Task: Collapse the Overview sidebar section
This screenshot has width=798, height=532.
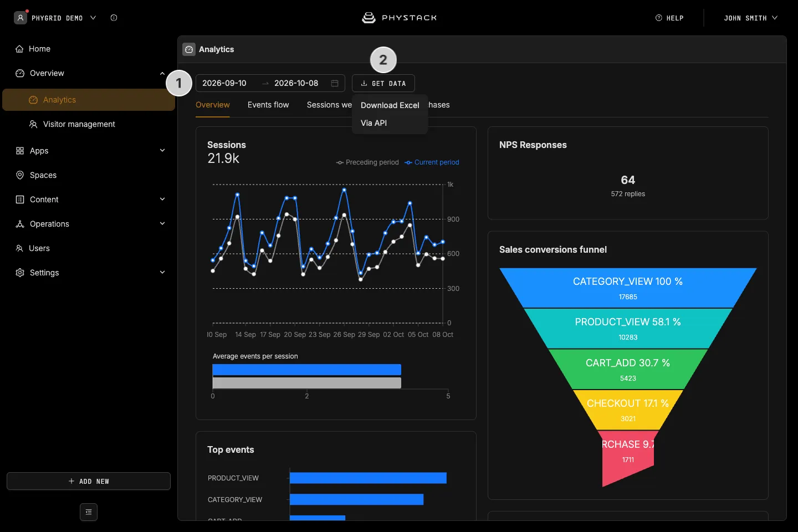Action: pyautogui.click(x=162, y=73)
